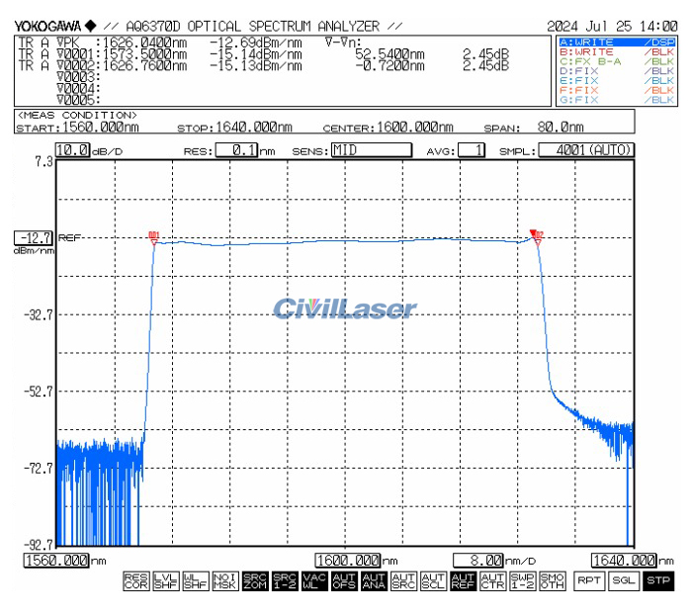Click the -0.7200nm marker difference value
This screenshot has width=691, height=616.
pos(389,66)
